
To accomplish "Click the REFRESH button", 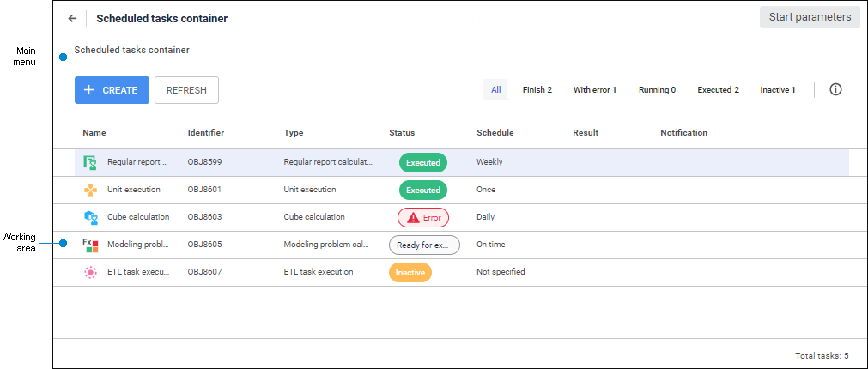I will [x=186, y=90].
